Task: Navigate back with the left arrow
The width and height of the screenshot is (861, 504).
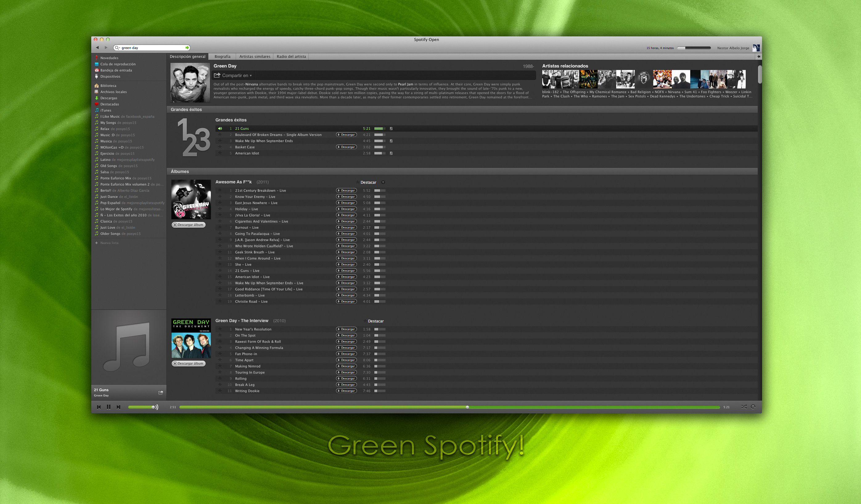Action: point(97,47)
